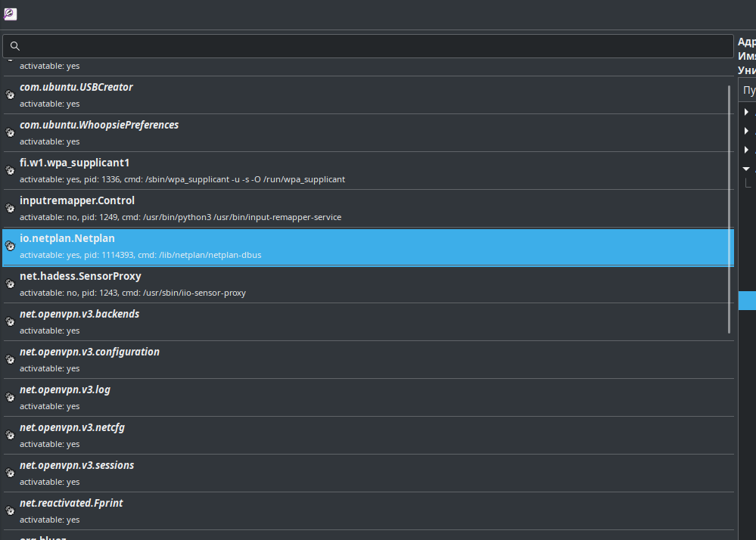Select the net.openvpn.v3.sessions entry
Image resolution: width=756 pixels, height=540 pixels.
[x=76, y=465]
